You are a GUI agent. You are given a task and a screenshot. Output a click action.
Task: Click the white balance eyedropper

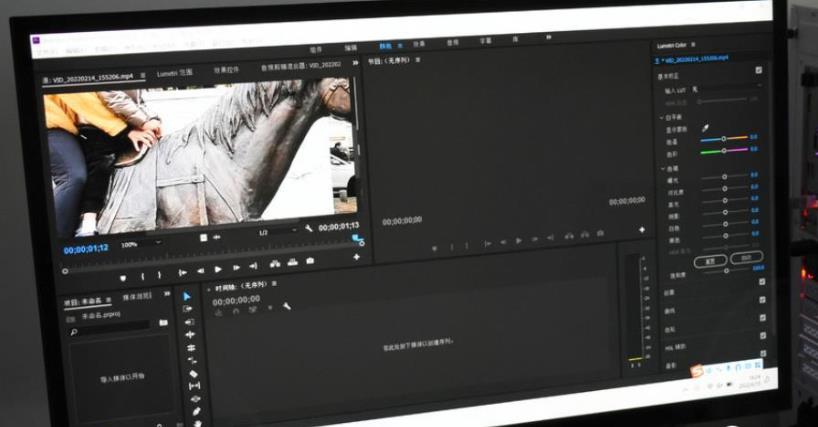707,129
